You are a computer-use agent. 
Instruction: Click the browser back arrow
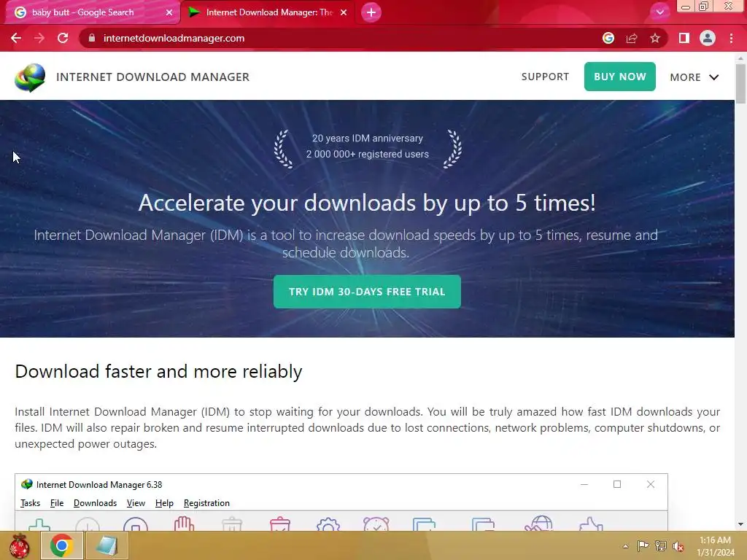pyautogui.click(x=16, y=38)
